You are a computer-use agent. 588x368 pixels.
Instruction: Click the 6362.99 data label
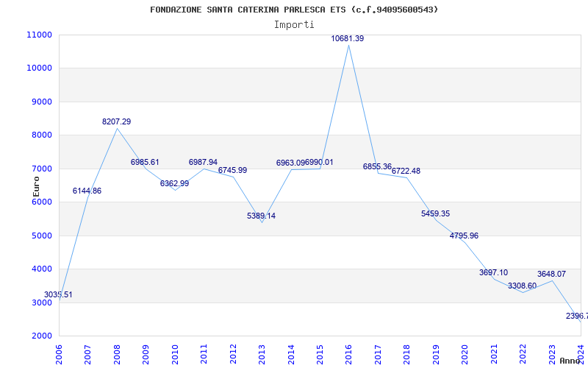pyautogui.click(x=175, y=183)
